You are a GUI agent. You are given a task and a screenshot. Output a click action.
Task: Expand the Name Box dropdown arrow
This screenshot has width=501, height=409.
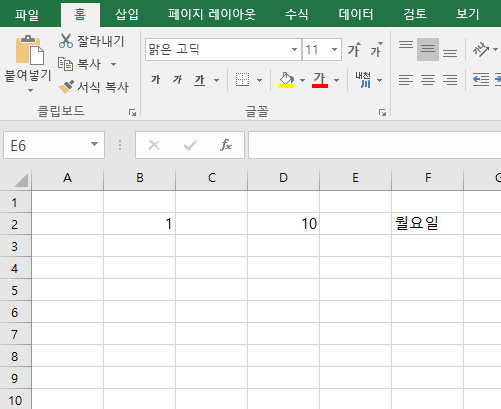[95, 144]
